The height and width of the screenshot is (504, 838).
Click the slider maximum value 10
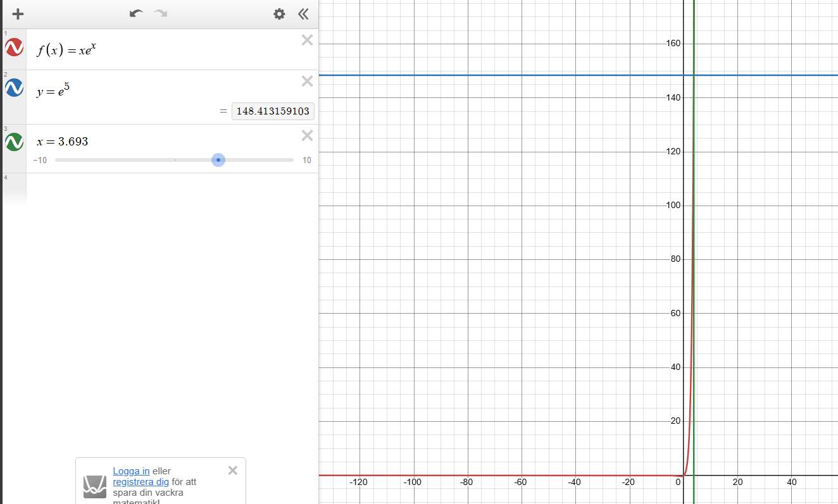[306, 161]
